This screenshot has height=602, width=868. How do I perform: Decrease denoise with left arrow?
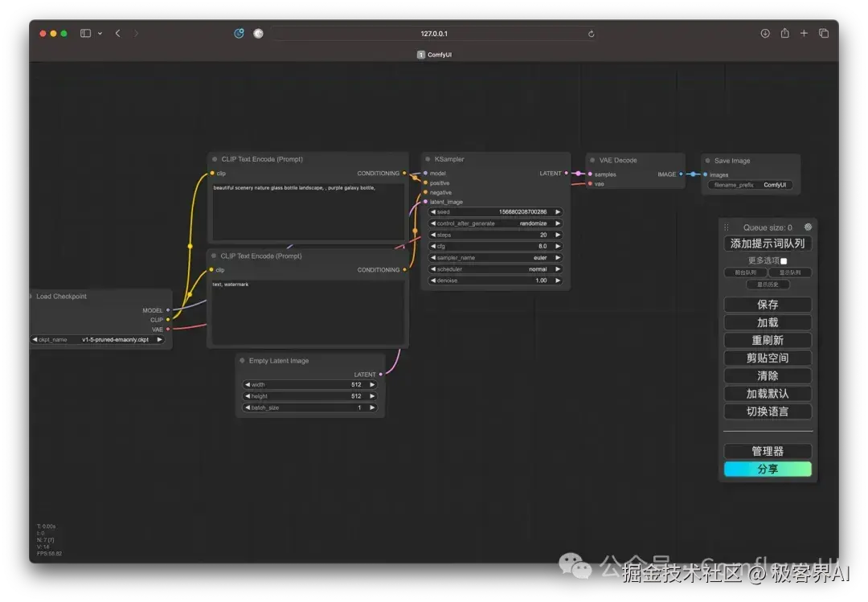(433, 281)
